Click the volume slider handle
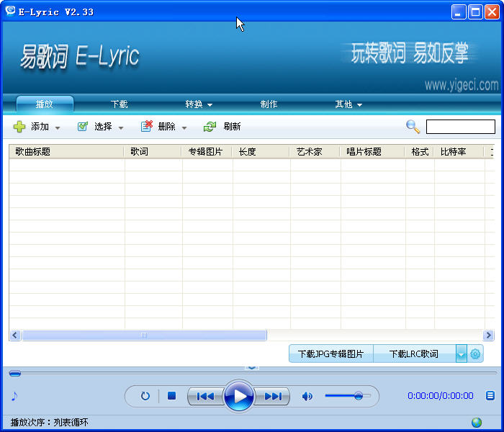Viewport: 504px width, 432px height. click(x=359, y=396)
